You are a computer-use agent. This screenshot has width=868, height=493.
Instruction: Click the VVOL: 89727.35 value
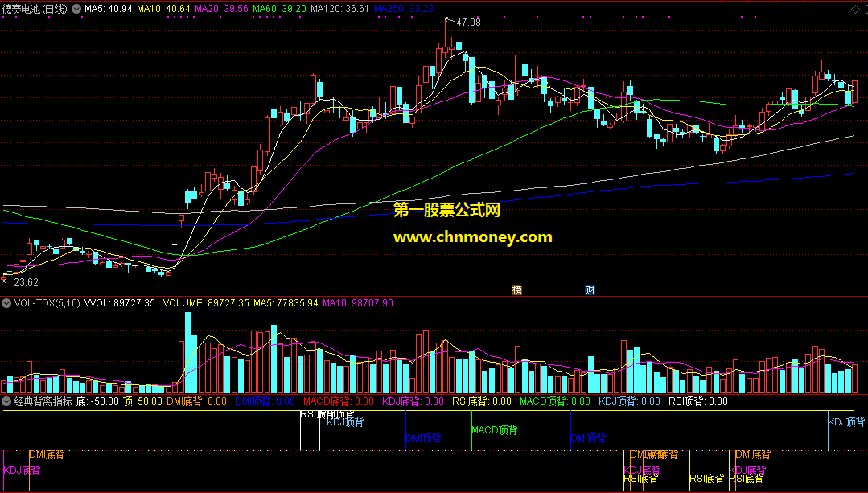click(120, 302)
